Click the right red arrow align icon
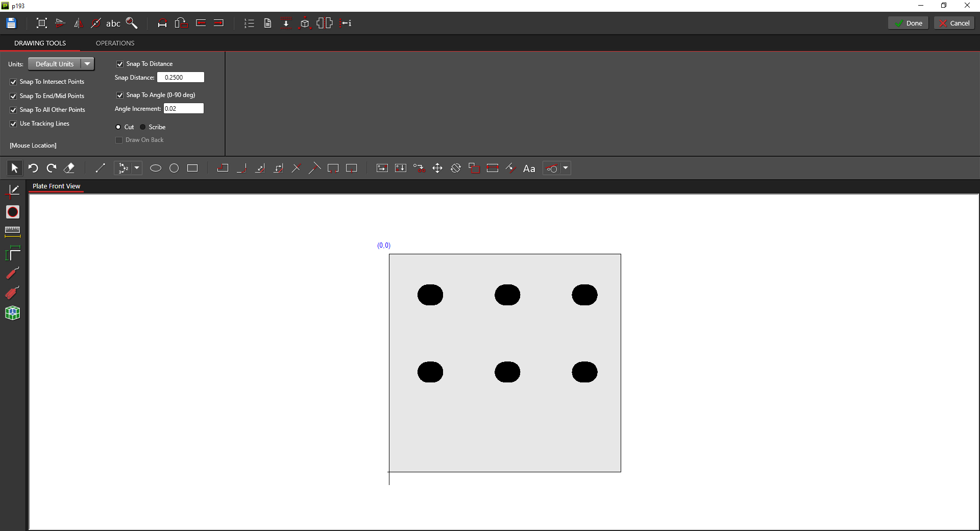Image resolution: width=980 pixels, height=531 pixels. click(218, 23)
